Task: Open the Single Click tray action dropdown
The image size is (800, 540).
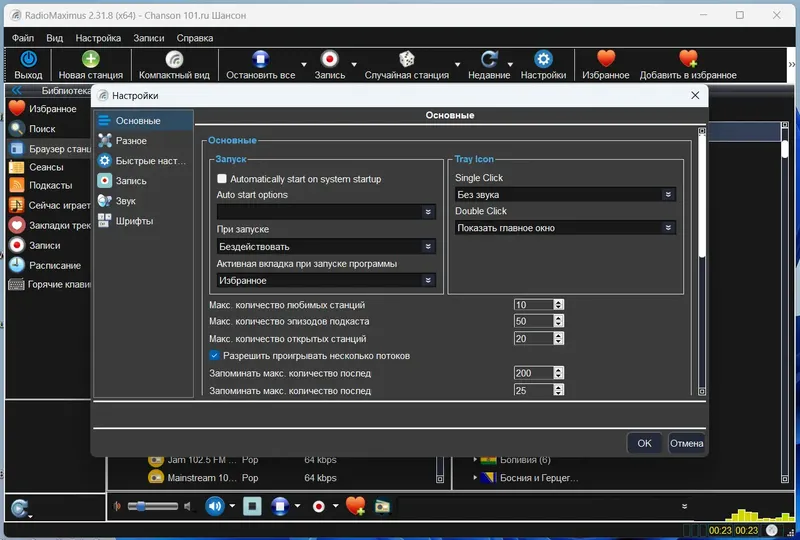Action: [565, 194]
